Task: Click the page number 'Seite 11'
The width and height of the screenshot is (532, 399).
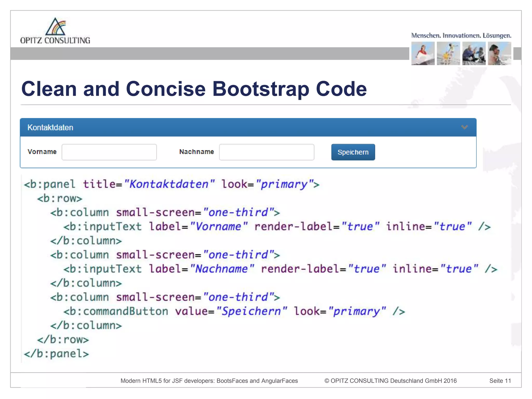Action: point(500,381)
